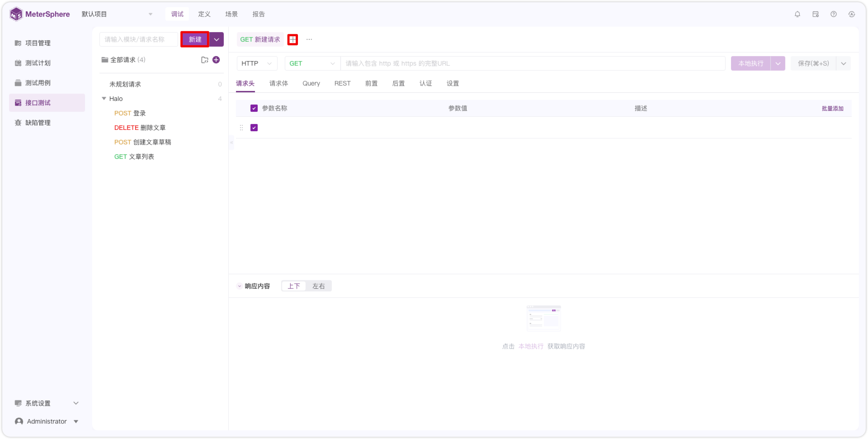Open the task center icon in header
The width and height of the screenshot is (868, 439).
tap(816, 14)
